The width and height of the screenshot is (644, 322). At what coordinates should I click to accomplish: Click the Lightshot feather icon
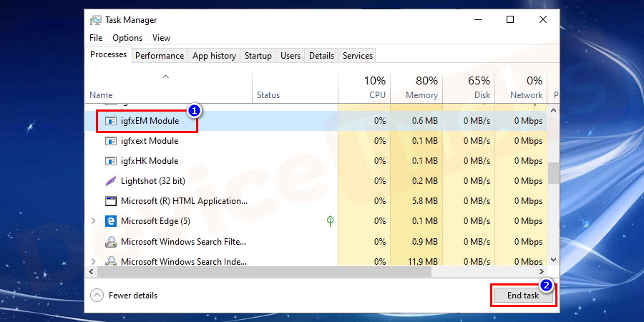pos(111,181)
